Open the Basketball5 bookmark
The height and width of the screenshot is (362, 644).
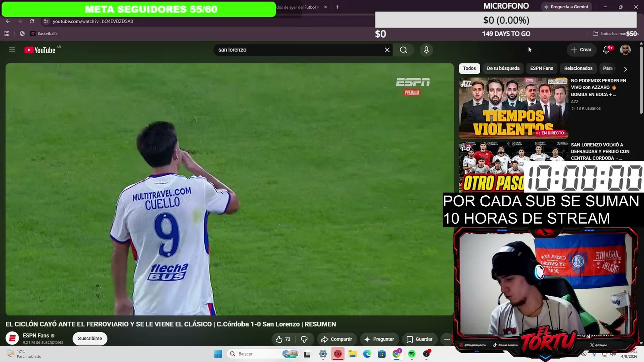coord(44,34)
